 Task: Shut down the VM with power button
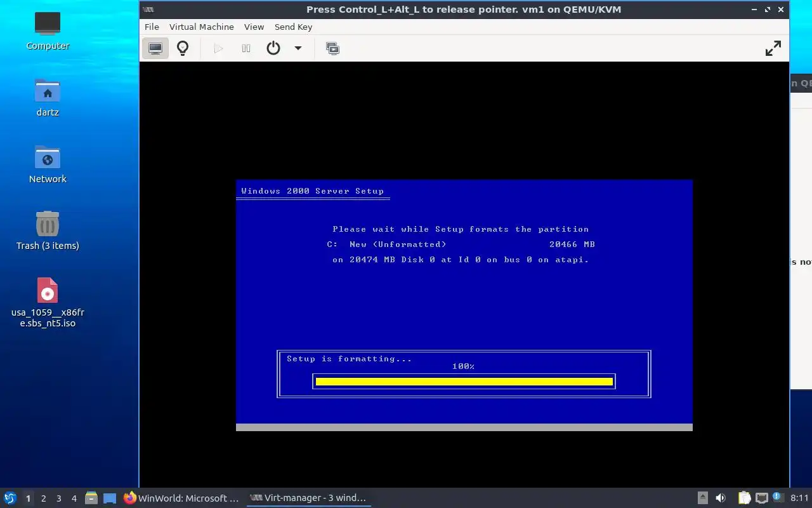[x=273, y=48]
